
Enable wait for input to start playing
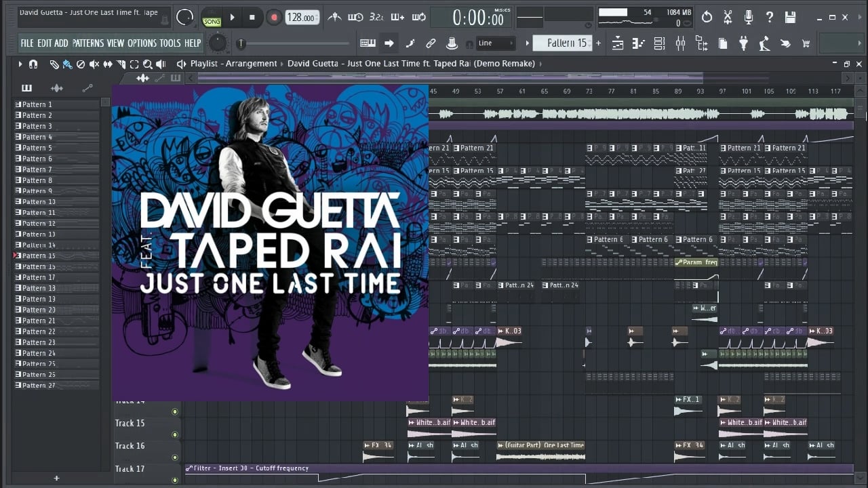355,17
